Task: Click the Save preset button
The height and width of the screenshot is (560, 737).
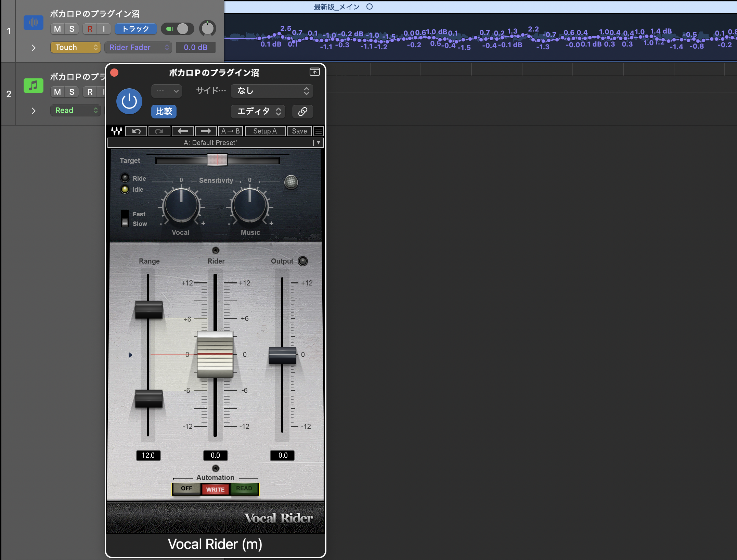Action: 300,131
